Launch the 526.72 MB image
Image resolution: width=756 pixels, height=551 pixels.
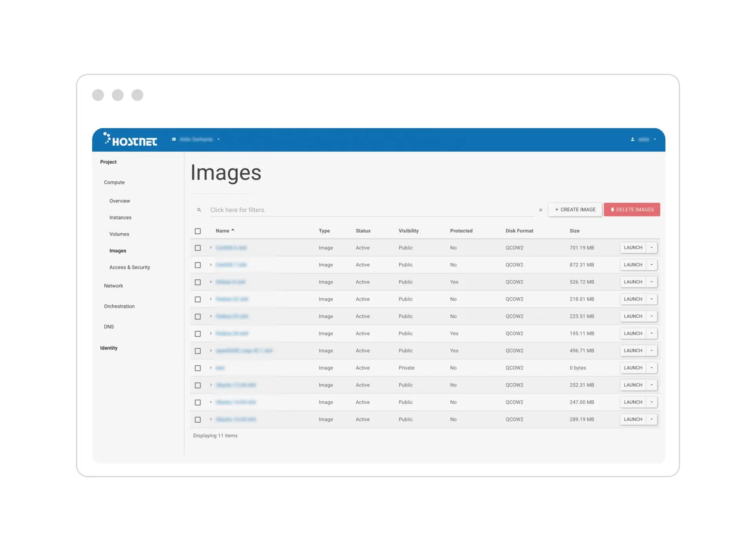(x=633, y=282)
